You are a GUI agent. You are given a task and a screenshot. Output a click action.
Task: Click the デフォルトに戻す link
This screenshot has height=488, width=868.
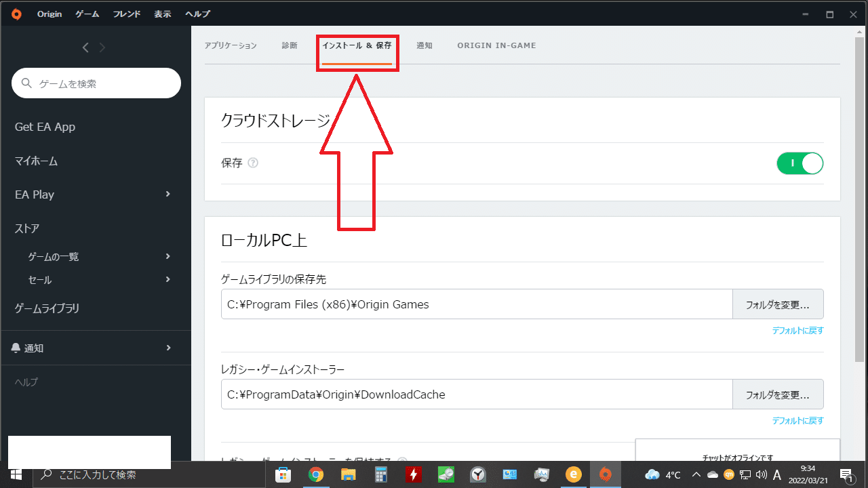[x=798, y=330]
